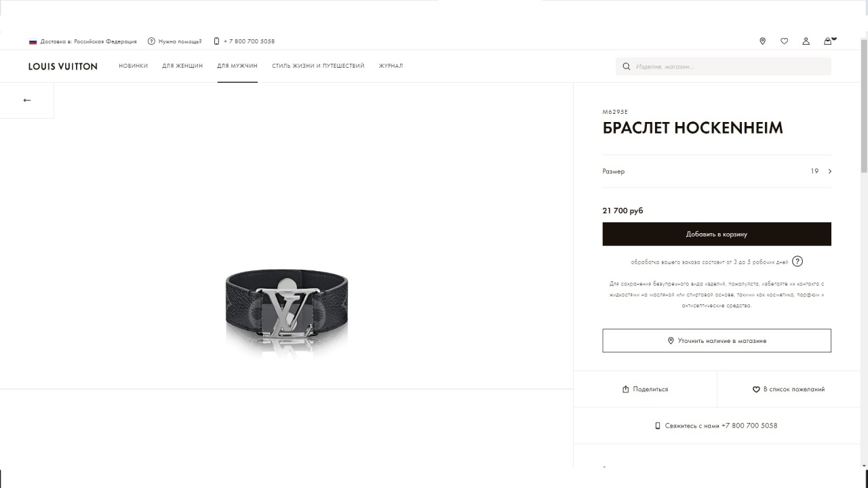
Task: Open the account profile icon
Action: click(x=806, y=41)
